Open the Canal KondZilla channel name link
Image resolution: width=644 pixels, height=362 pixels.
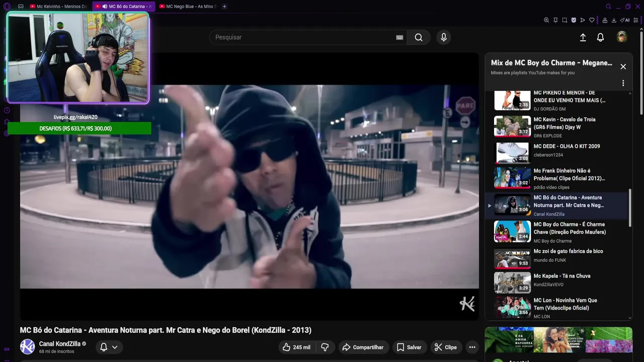[x=60, y=344]
